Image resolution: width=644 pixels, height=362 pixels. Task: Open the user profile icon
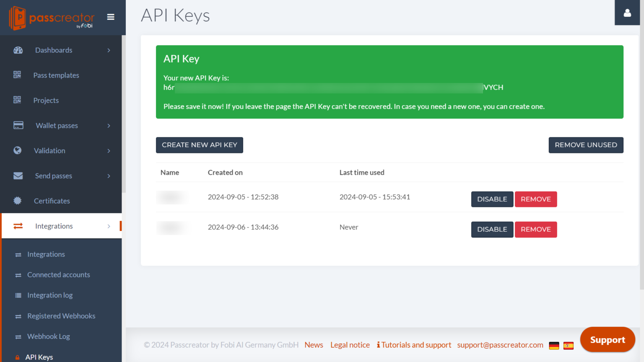coord(627,13)
